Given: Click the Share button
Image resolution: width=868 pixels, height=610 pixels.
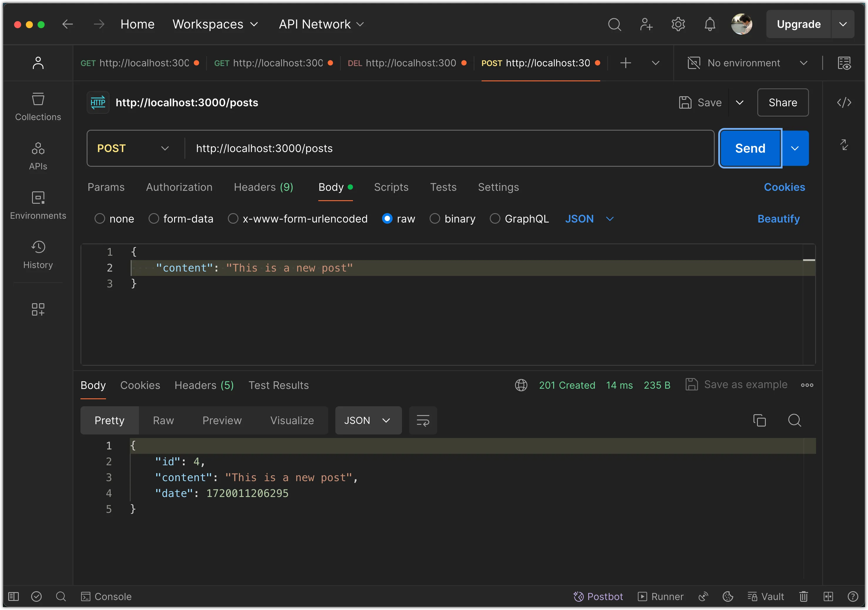Looking at the screenshot, I should tap(783, 102).
